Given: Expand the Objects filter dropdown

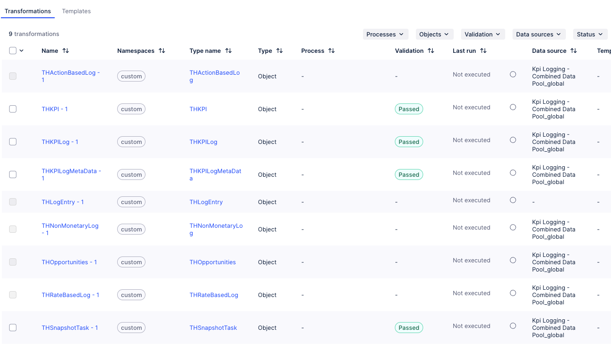Looking at the screenshot, I should 434,34.
